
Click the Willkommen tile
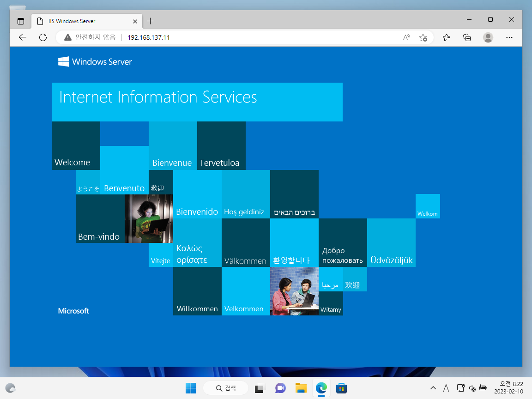point(197,291)
